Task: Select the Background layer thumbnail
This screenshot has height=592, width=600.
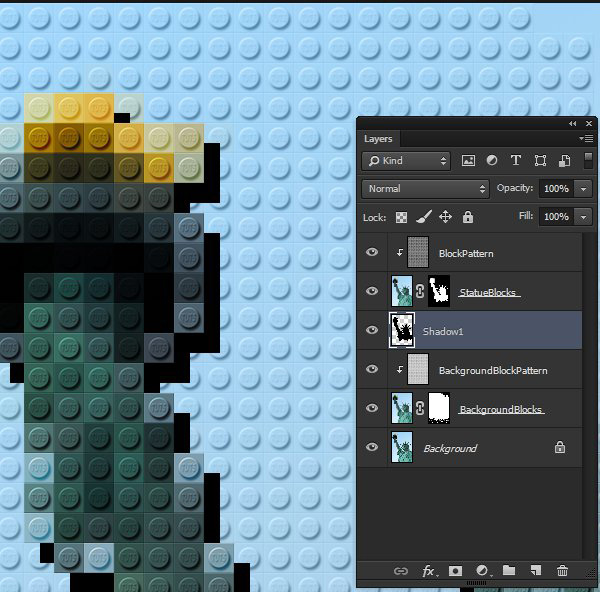Action: coord(402,447)
